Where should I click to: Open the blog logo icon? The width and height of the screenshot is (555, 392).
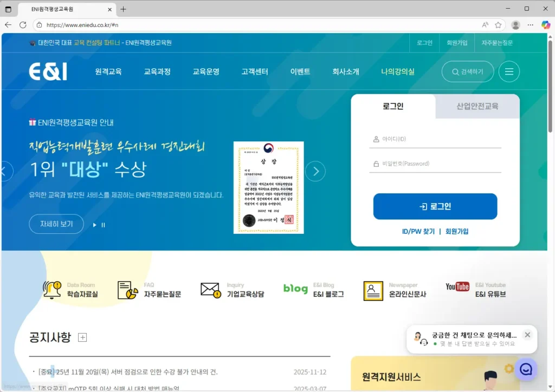[x=295, y=289]
